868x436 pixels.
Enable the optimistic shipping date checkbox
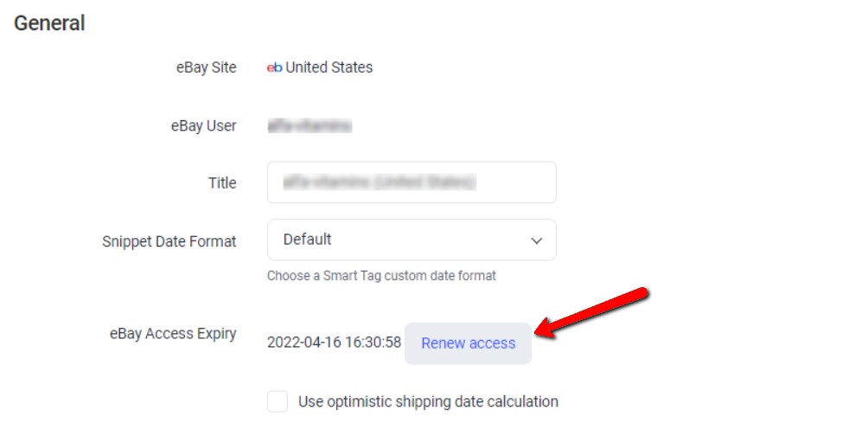[278, 401]
